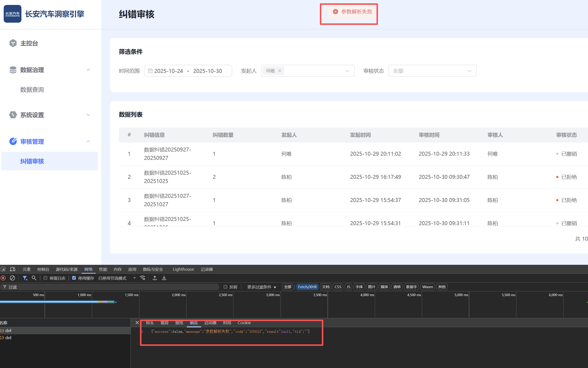Uncheck the 停用缓存 checkbox
This screenshot has width=588, height=368.
point(74,278)
